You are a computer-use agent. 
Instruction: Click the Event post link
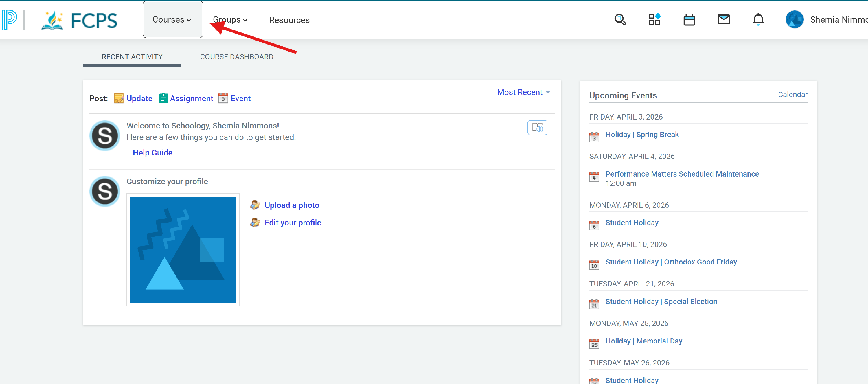(241, 98)
